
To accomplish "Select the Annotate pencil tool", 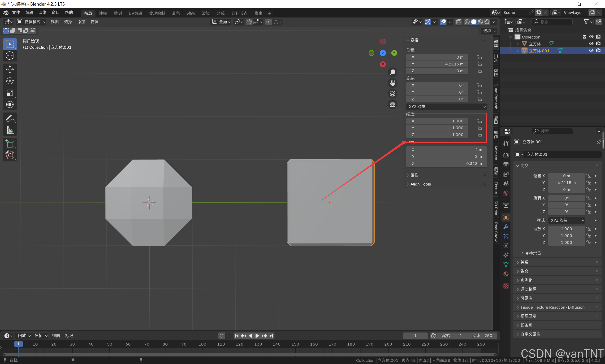I will pos(10,118).
